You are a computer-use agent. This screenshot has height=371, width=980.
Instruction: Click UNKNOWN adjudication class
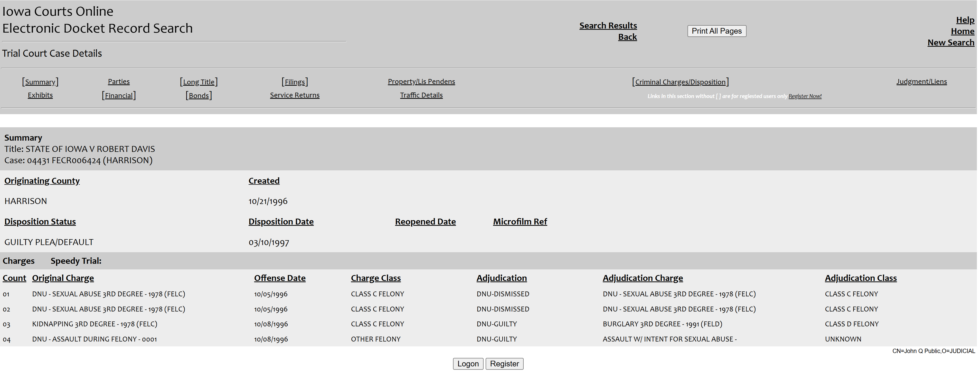pyautogui.click(x=843, y=339)
